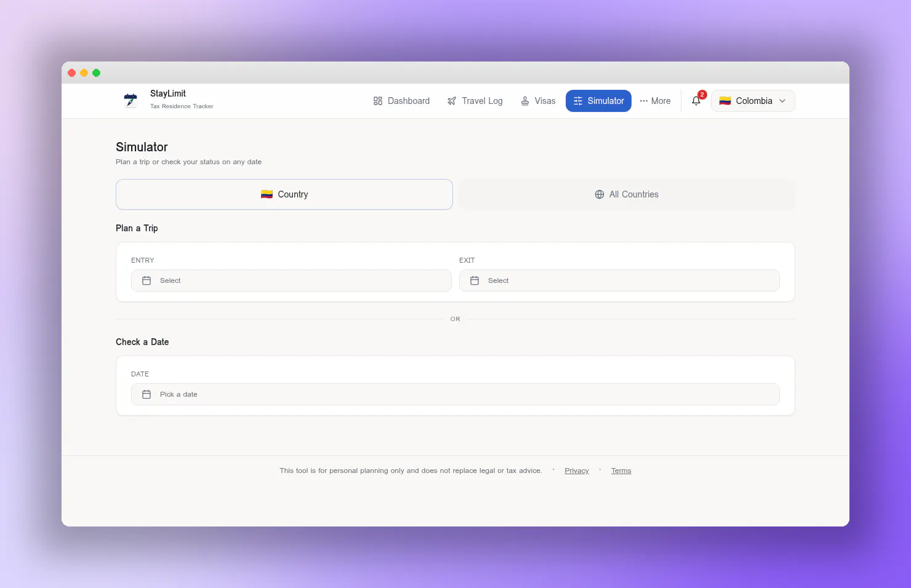The image size is (911, 588).
Task: Click the calendar icon in Exit field
Action: click(475, 280)
